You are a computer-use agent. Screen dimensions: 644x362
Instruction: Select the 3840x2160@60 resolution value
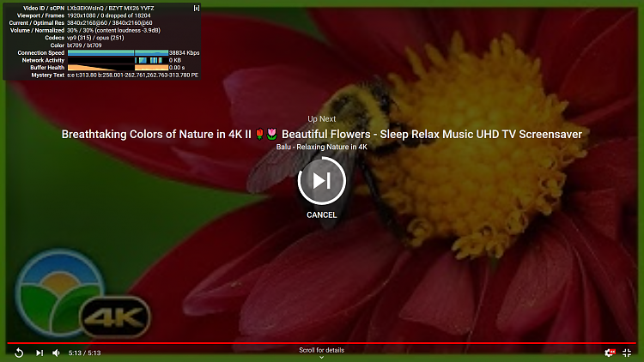point(110,23)
